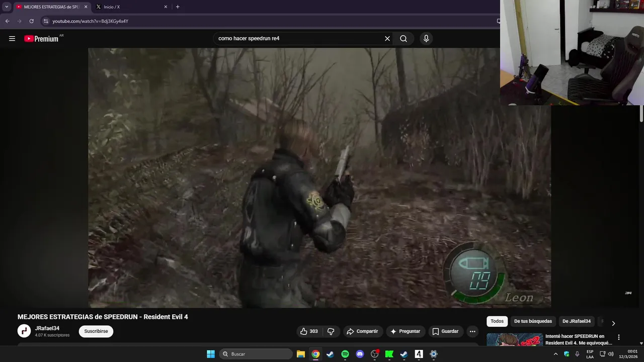Go forward in browser history
Image resolution: width=644 pixels, height=362 pixels.
19,21
